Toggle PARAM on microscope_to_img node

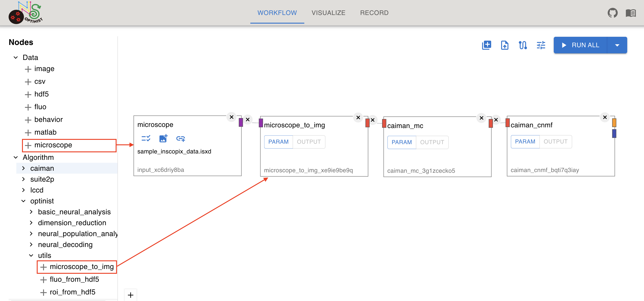(x=278, y=142)
